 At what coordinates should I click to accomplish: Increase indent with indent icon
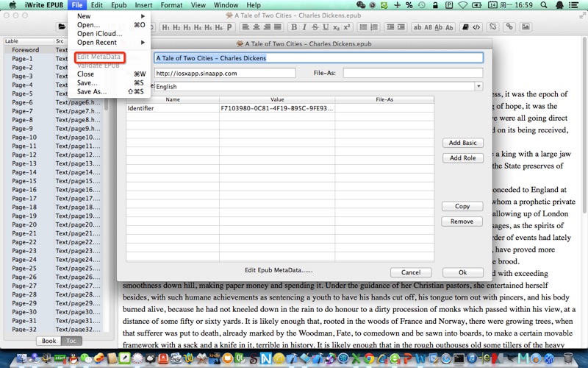401,27
